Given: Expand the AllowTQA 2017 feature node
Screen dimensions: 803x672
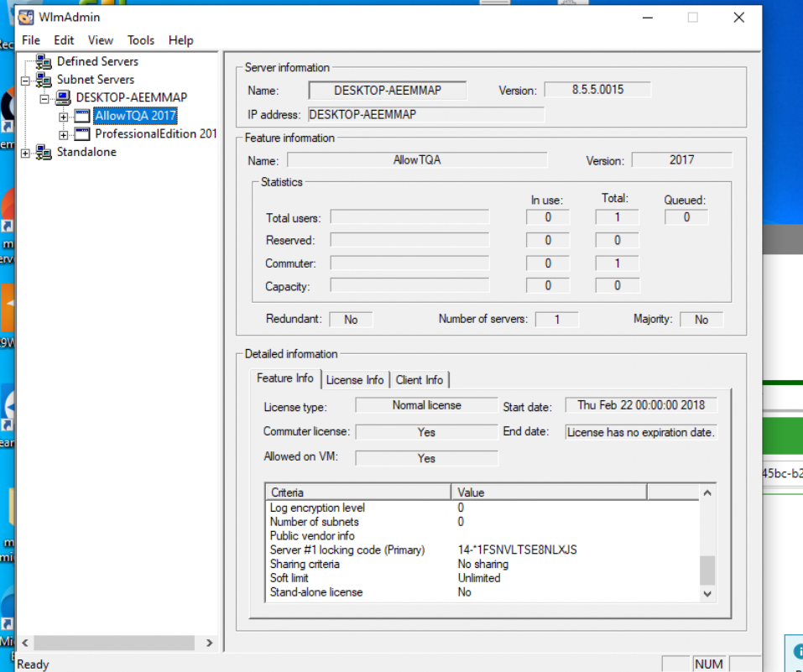Looking at the screenshot, I should click(63, 117).
